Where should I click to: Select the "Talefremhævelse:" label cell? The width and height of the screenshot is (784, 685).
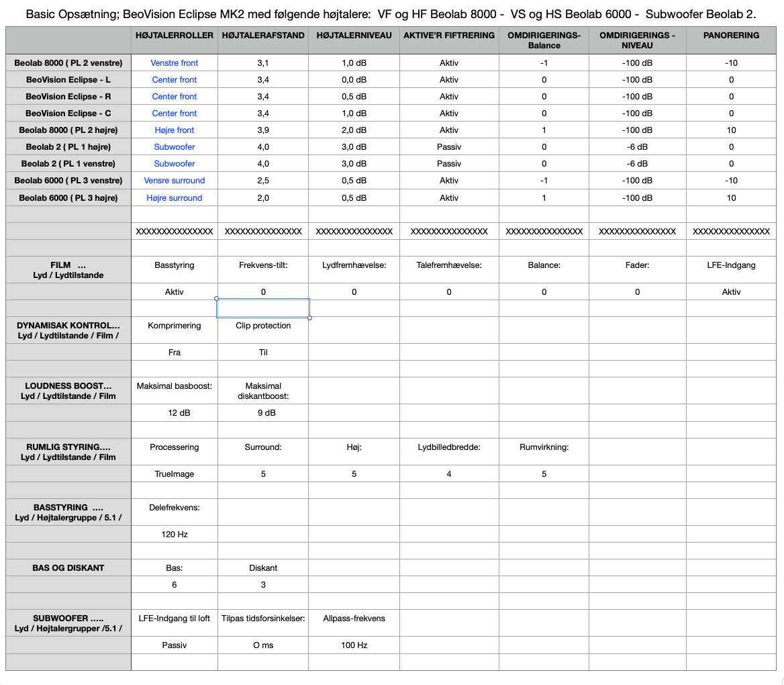click(x=449, y=265)
